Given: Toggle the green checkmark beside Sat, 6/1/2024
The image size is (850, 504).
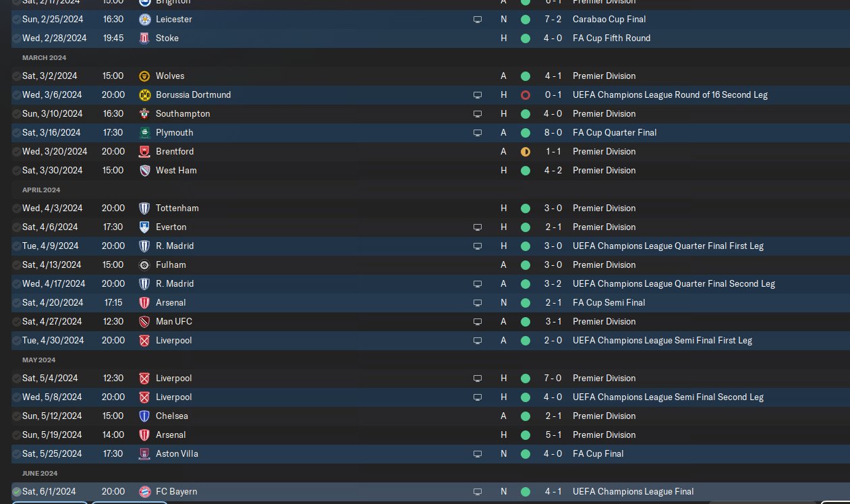Looking at the screenshot, I should click(x=17, y=492).
